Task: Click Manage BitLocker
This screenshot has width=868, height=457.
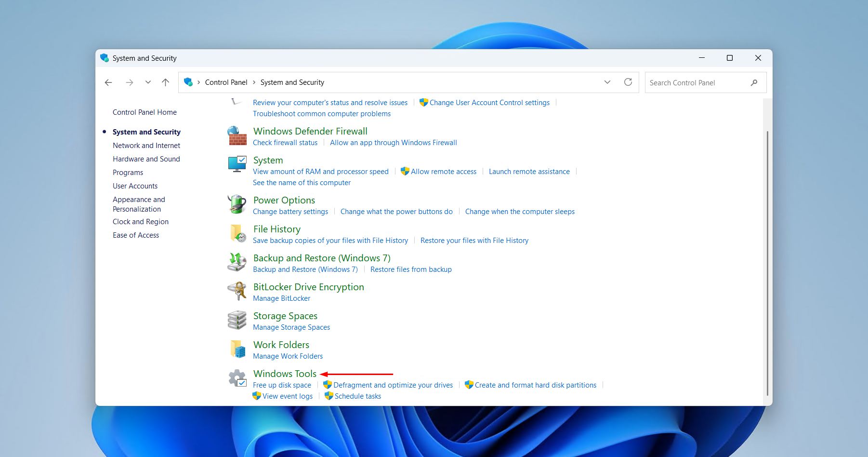Action: coord(282,298)
